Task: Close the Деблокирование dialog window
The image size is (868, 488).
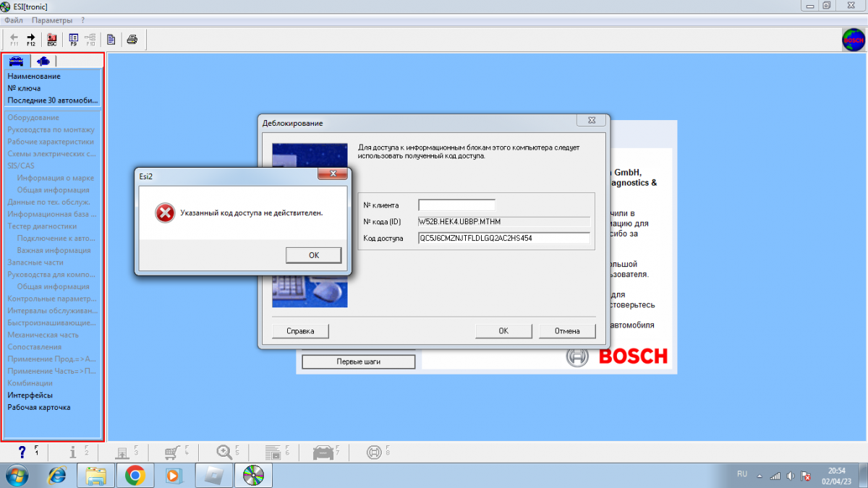Action: (591, 121)
